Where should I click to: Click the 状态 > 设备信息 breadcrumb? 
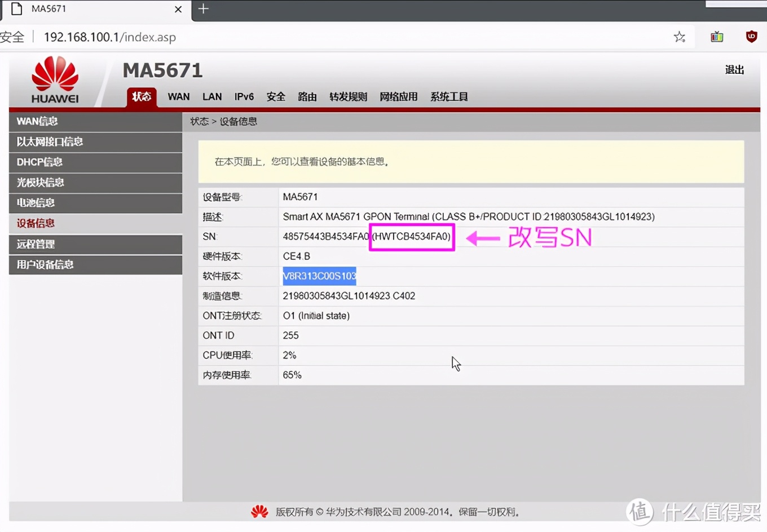[x=223, y=122]
